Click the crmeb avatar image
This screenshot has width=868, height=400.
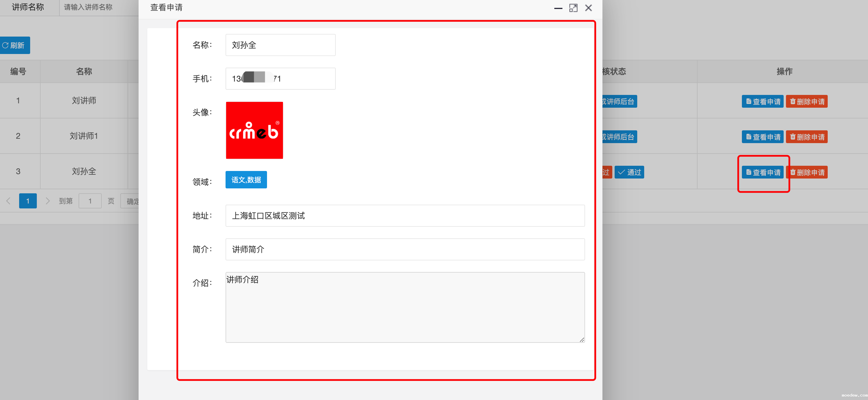[255, 130]
